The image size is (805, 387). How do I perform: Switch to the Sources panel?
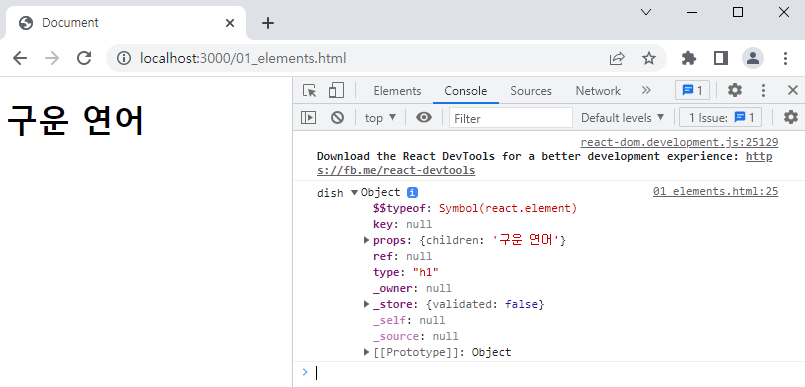click(531, 91)
